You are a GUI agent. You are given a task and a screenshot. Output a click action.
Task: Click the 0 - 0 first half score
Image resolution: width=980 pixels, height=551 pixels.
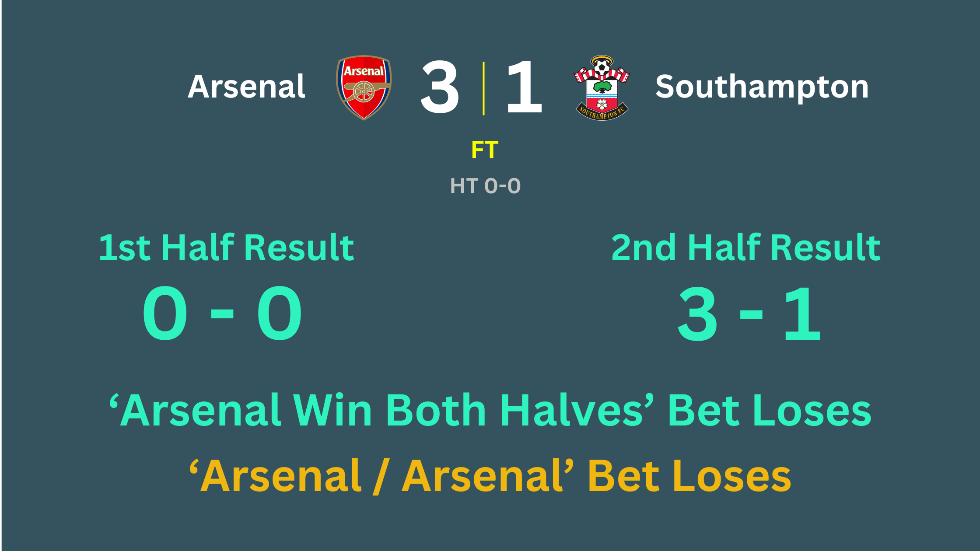pos(222,313)
